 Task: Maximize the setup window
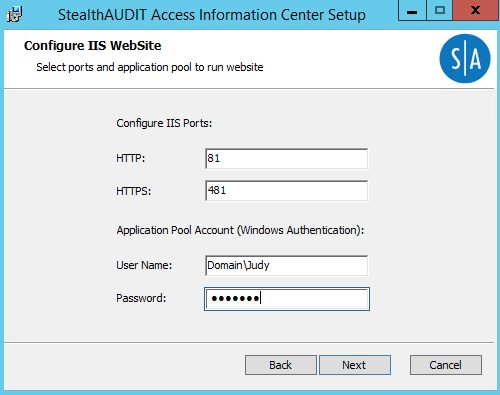coord(440,11)
